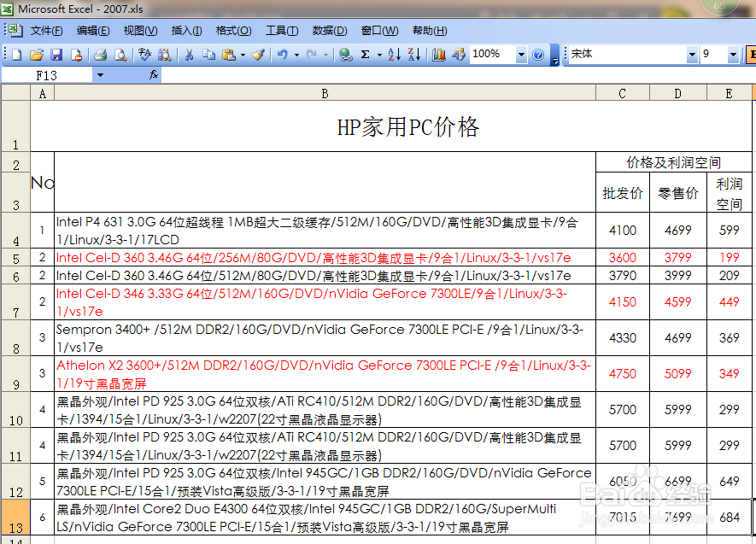The image size is (756, 544).
Task: Select row 13 header
Action: coord(15,517)
